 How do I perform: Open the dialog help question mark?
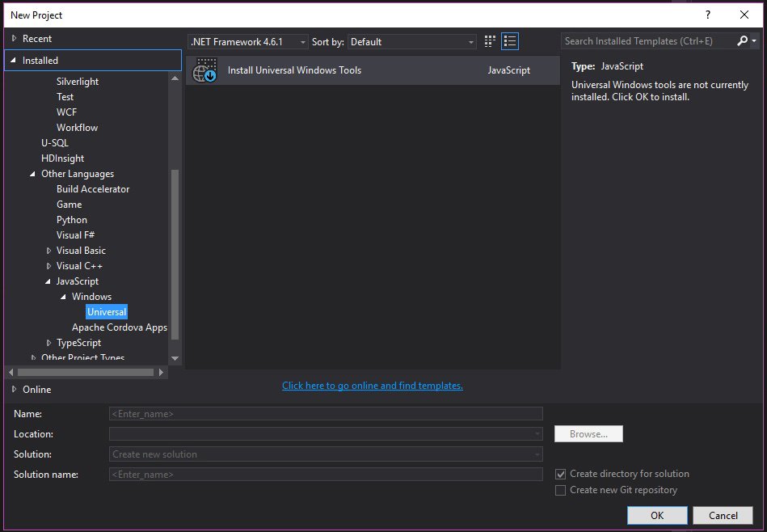pyautogui.click(x=708, y=15)
